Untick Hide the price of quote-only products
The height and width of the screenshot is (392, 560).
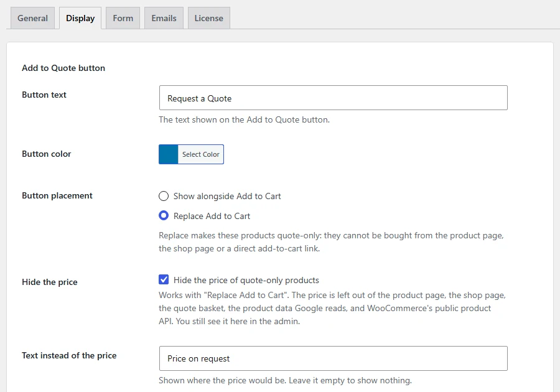click(164, 279)
